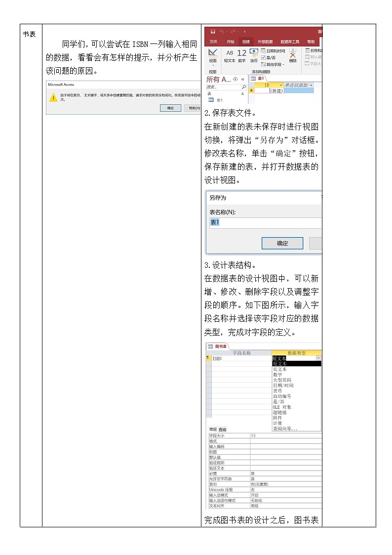
Task: Expand the 视图 button dropdown arrow
Action: tap(213, 65)
